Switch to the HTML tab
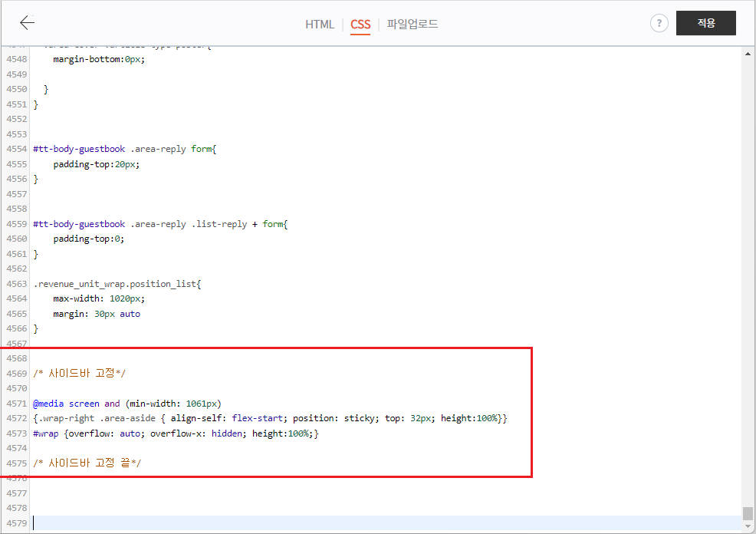 (x=320, y=24)
